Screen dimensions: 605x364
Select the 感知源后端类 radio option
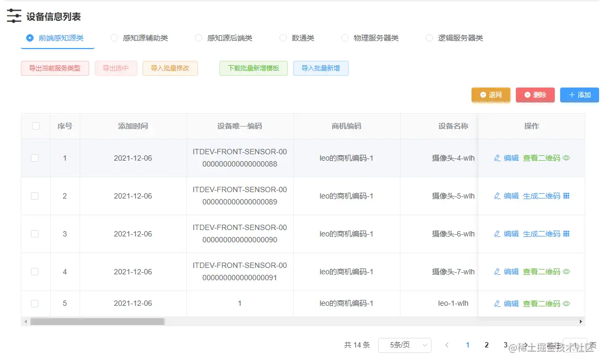coord(199,38)
